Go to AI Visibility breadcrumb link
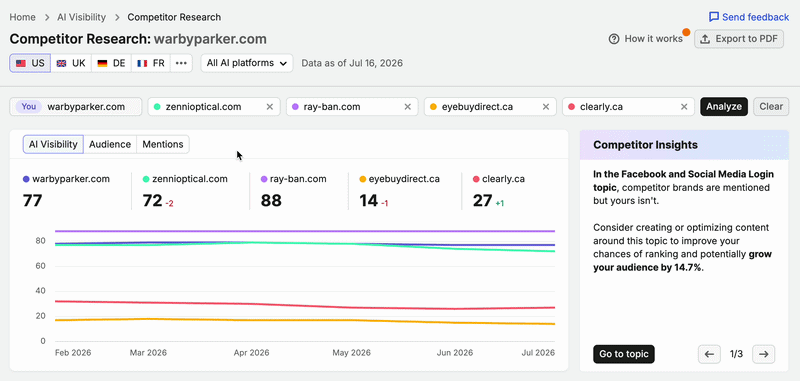800x381 pixels. click(x=82, y=17)
